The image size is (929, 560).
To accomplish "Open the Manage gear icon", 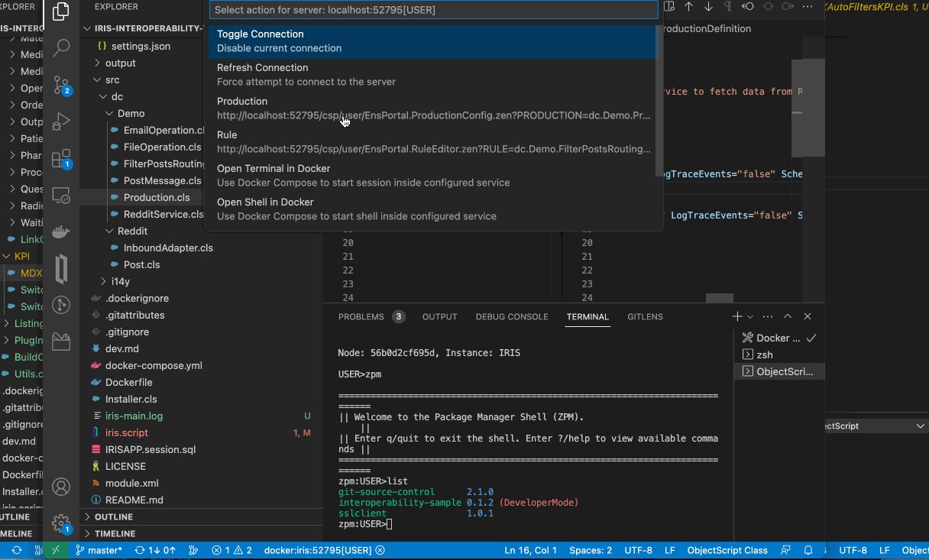I will tap(61, 523).
